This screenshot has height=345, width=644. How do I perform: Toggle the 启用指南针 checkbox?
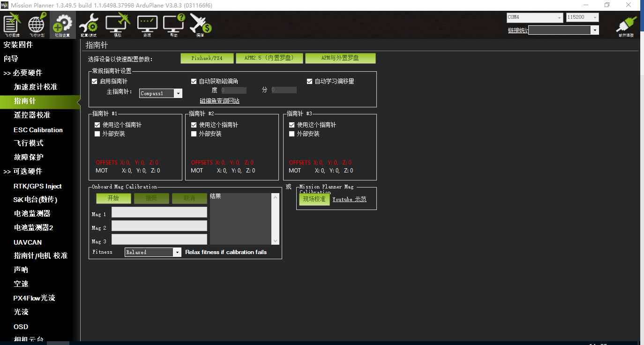pyautogui.click(x=95, y=81)
